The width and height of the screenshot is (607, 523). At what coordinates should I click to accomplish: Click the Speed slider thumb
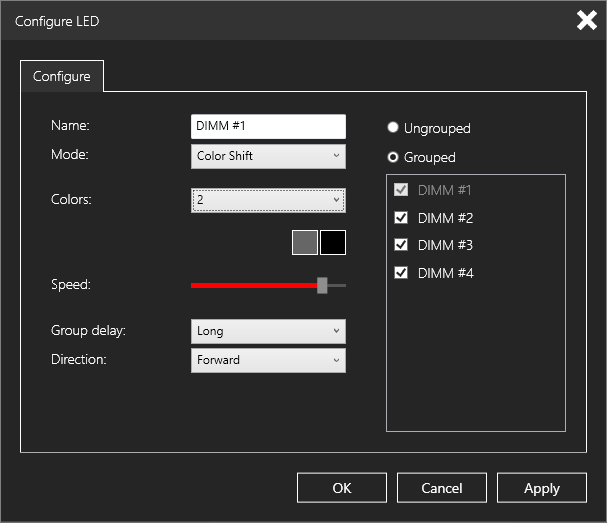322,285
